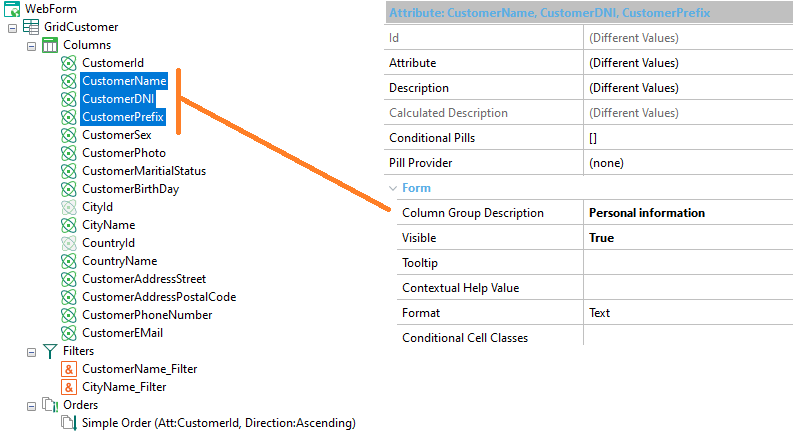The image size is (793, 446).
Task: Select the GridCustomer grid icon
Action: [x=31, y=27]
